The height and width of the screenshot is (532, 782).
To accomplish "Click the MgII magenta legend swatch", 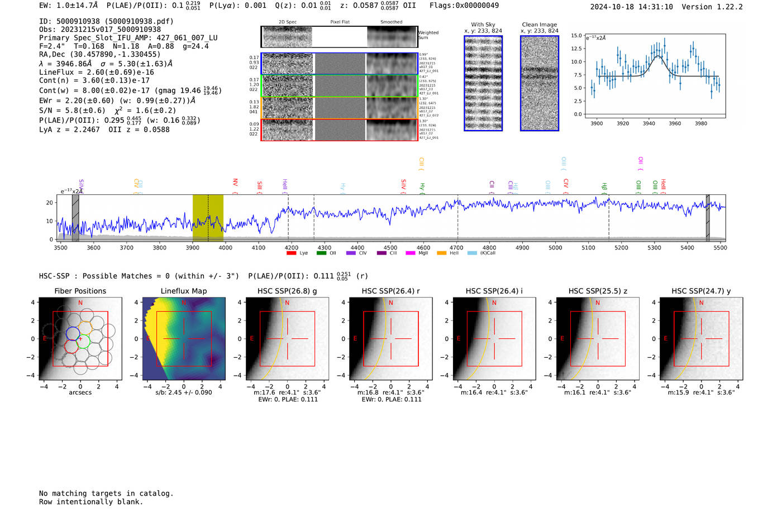I will click(x=411, y=253).
